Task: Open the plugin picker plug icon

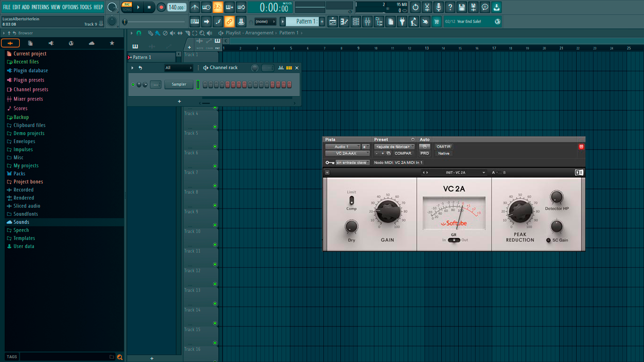Action: (x=402, y=21)
